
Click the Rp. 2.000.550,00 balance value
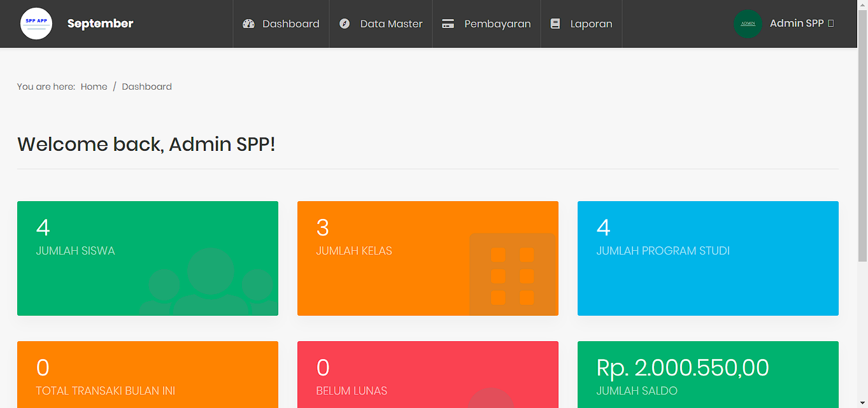tap(683, 368)
